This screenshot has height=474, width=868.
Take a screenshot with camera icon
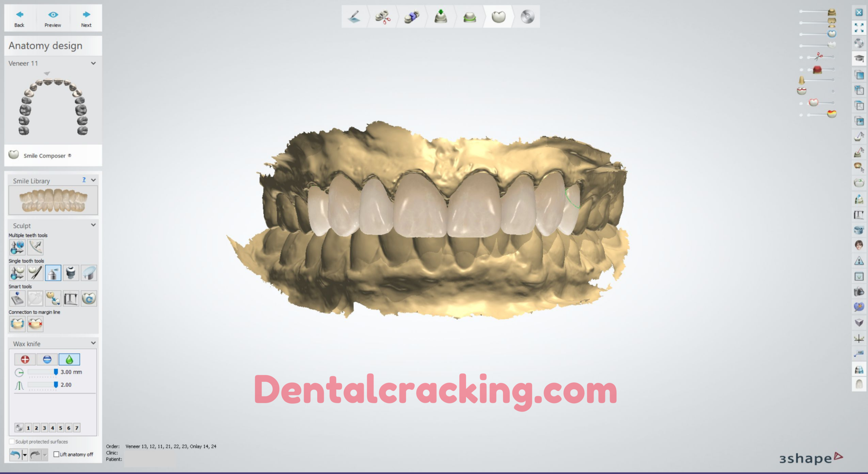(859, 292)
